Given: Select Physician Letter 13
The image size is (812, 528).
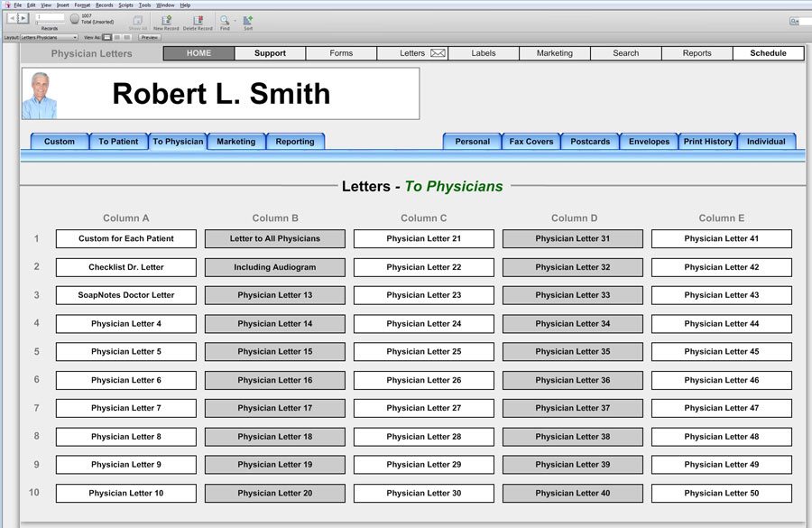Looking at the screenshot, I should coord(275,295).
